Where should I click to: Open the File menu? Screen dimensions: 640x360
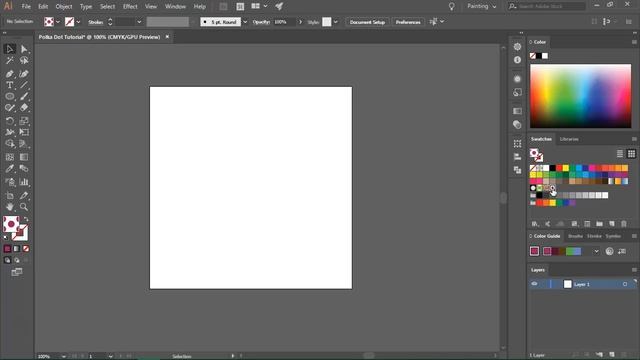tap(26, 7)
